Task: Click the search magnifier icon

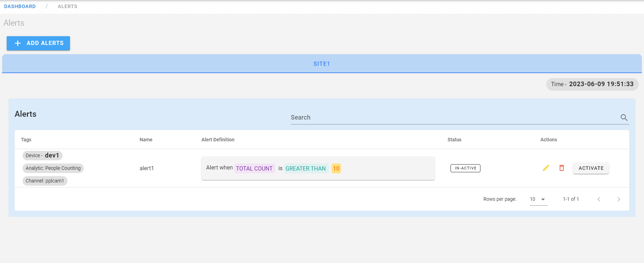Action: [x=624, y=117]
